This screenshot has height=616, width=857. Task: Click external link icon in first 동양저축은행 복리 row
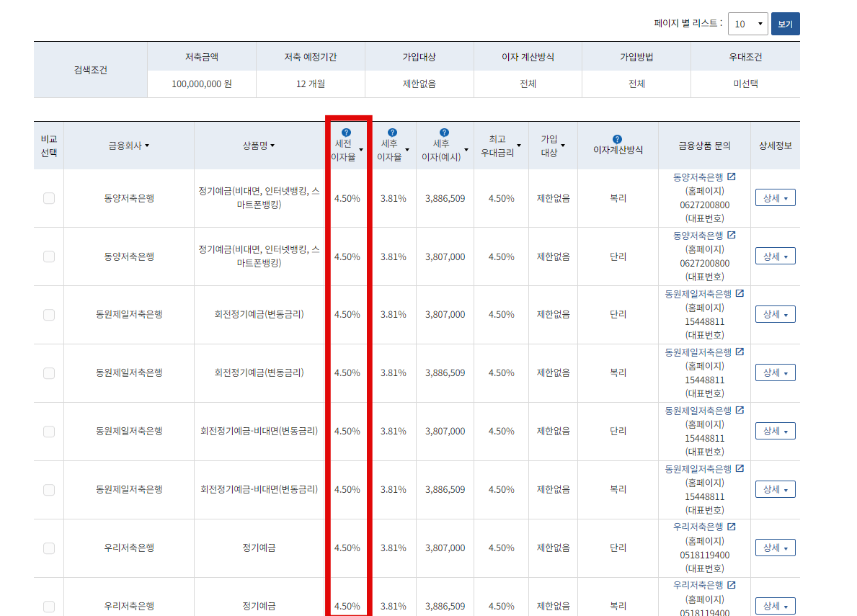point(732,177)
